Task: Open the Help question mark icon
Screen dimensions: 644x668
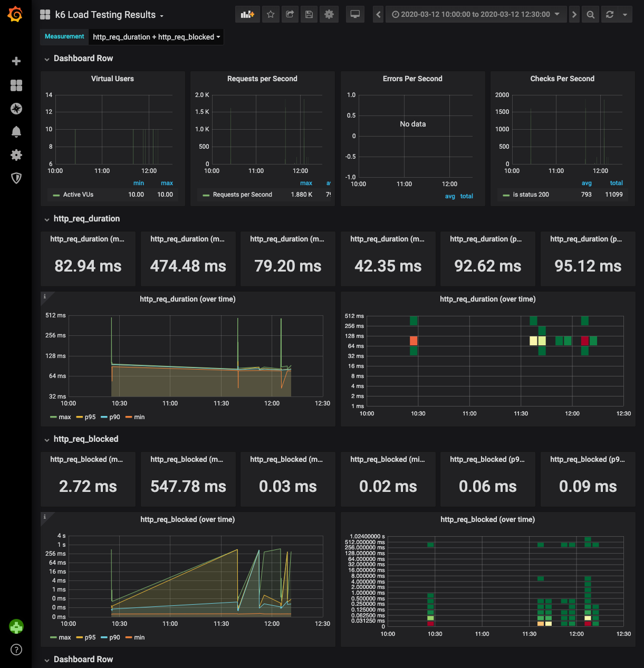Action: [x=16, y=650]
